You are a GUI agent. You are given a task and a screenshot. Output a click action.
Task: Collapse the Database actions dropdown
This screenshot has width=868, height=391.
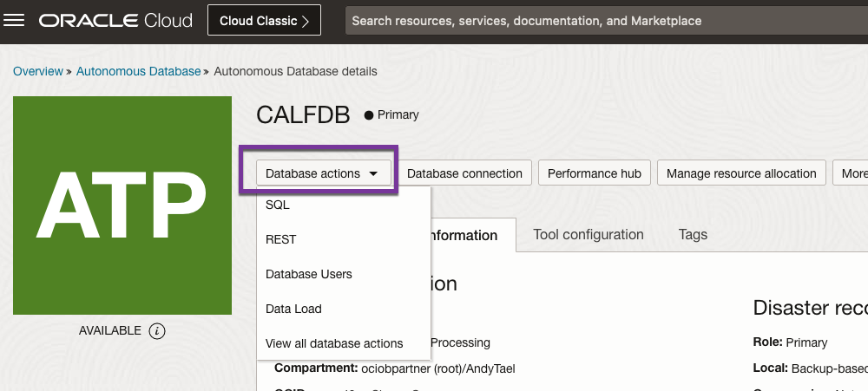322,173
